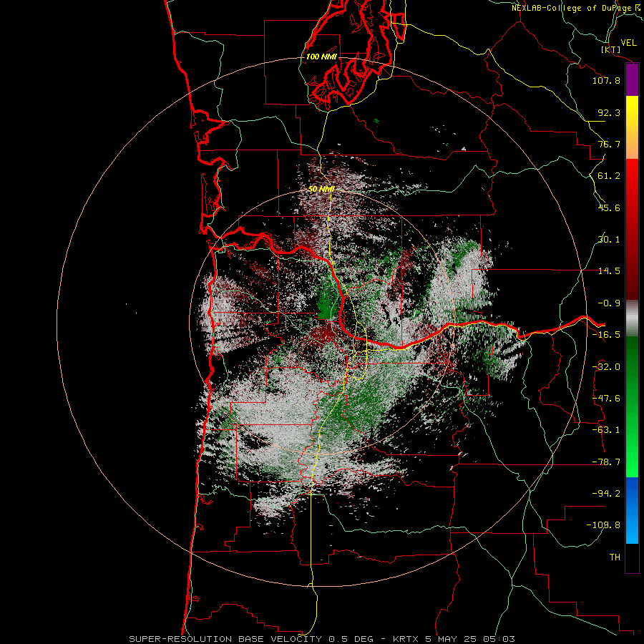The image size is (644, 644).
Task: Click the 'TH' legend label
Action: coord(615,557)
